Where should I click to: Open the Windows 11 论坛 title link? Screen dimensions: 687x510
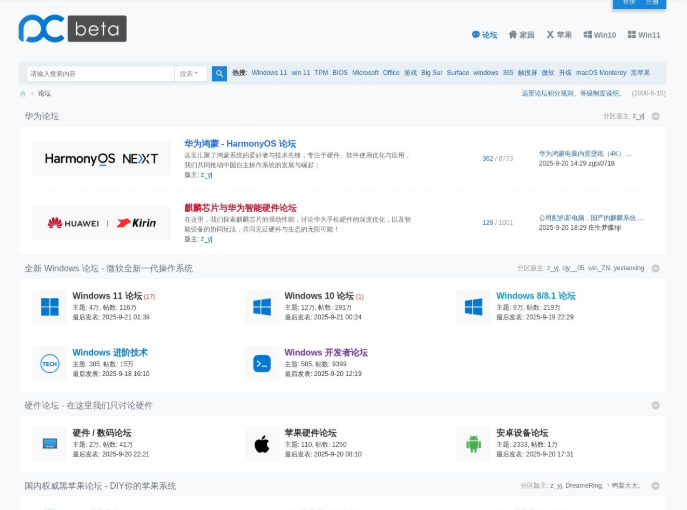point(107,296)
